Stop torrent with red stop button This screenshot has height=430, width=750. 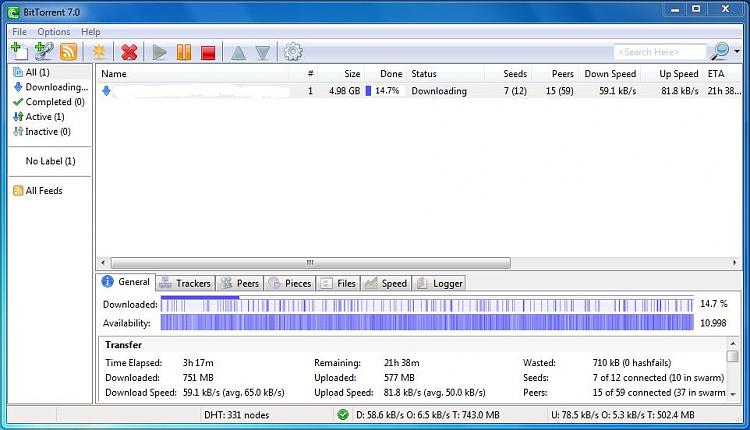[208, 53]
